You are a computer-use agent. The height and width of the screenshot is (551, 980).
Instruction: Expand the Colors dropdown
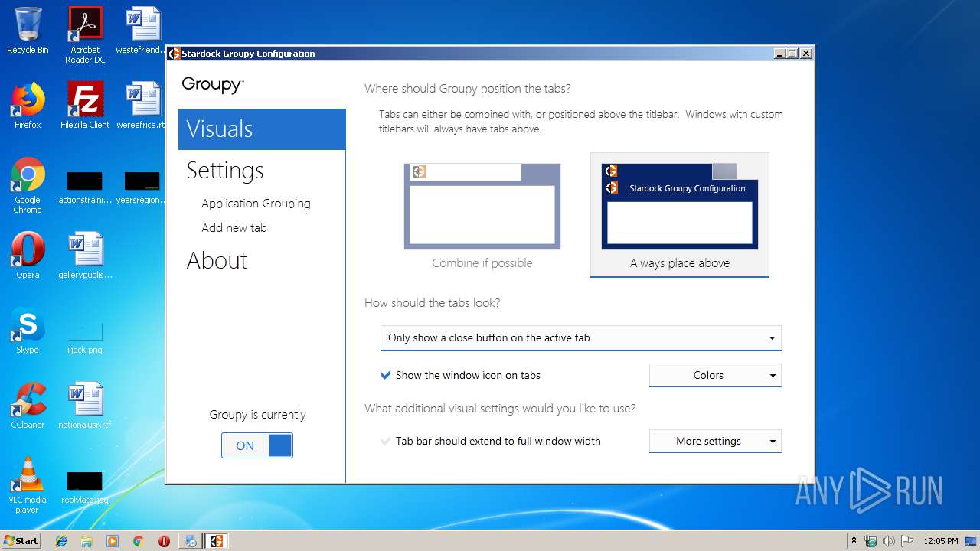point(715,375)
